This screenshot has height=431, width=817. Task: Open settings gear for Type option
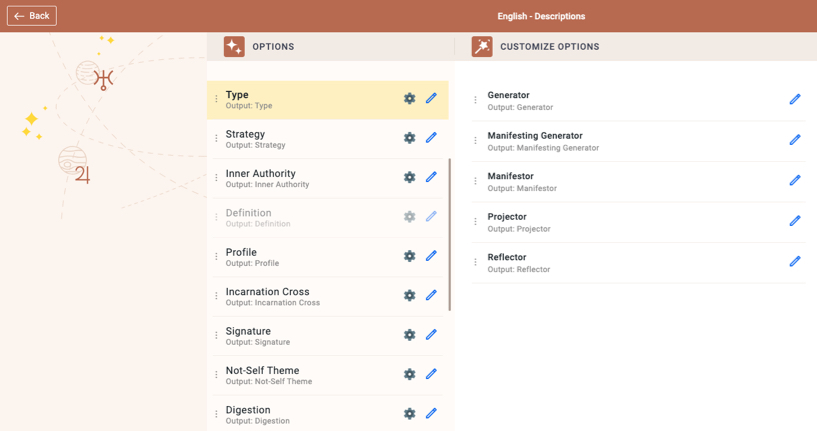tap(410, 98)
